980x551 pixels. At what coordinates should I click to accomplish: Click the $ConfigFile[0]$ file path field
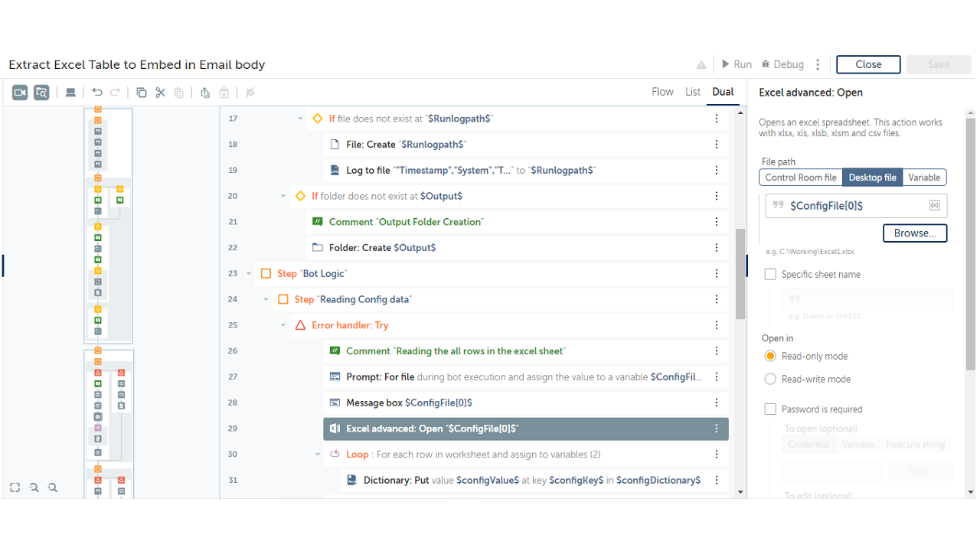[850, 205]
